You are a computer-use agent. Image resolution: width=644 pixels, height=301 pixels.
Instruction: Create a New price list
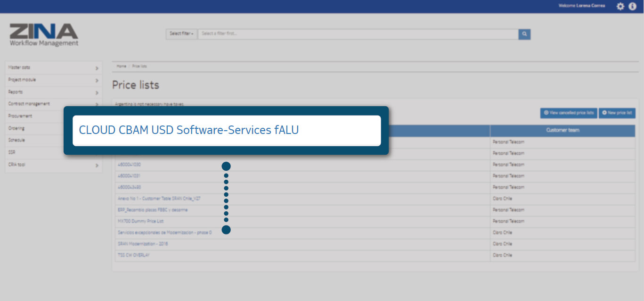[x=617, y=113]
